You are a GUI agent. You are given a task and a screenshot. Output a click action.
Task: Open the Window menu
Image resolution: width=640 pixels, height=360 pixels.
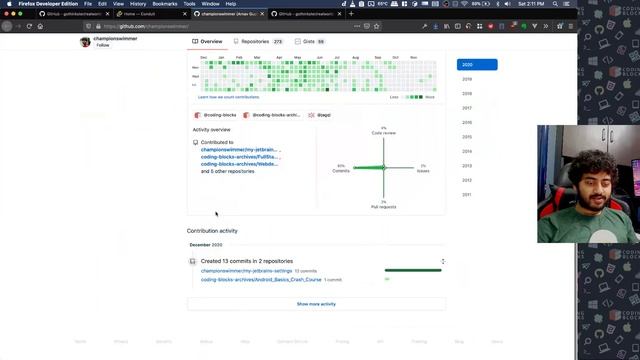[210, 4]
